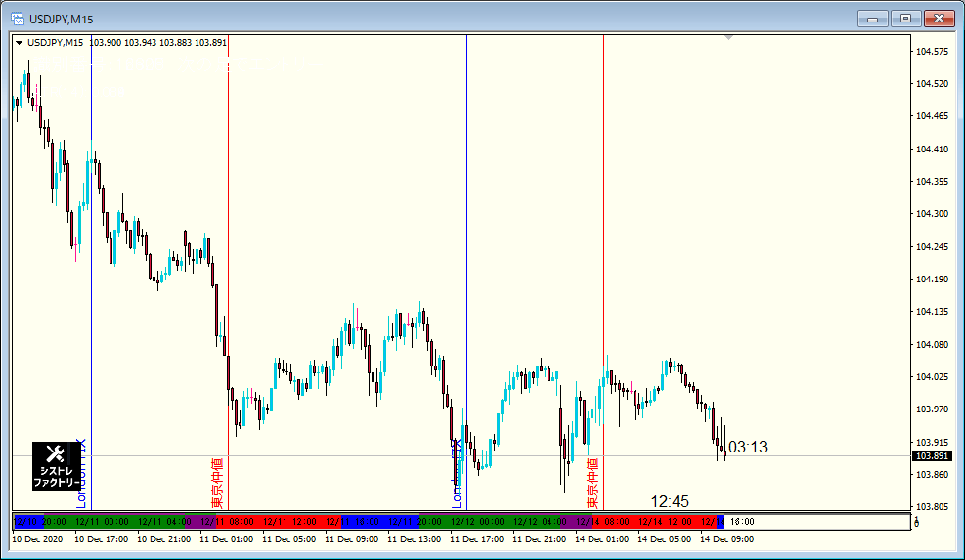
Task: Click the 104.080 price scale label
Action: pyautogui.click(x=933, y=345)
